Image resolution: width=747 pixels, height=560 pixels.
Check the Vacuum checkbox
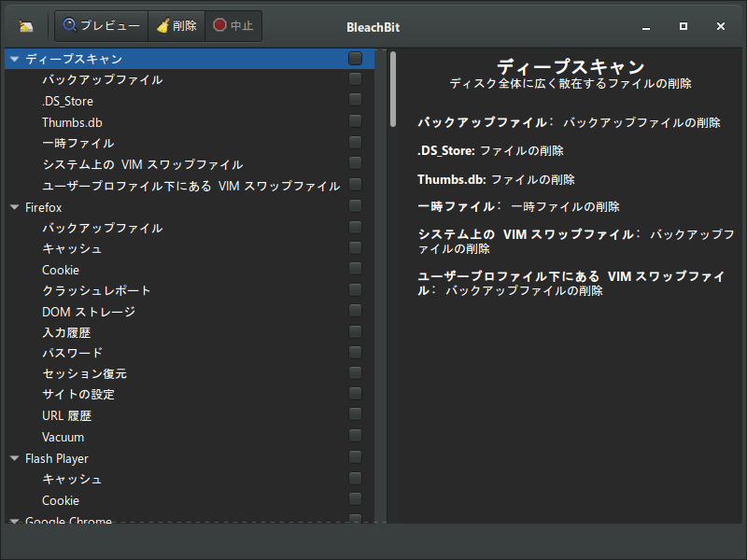click(355, 436)
